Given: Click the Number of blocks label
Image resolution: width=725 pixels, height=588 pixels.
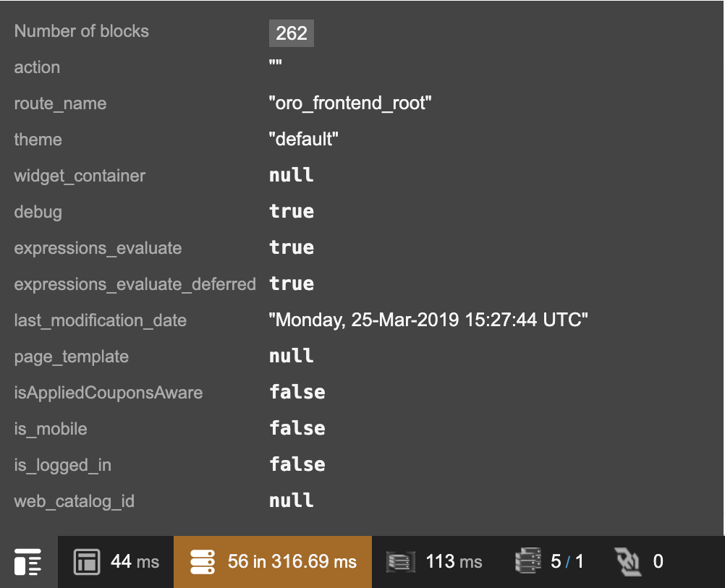Looking at the screenshot, I should click(82, 31).
